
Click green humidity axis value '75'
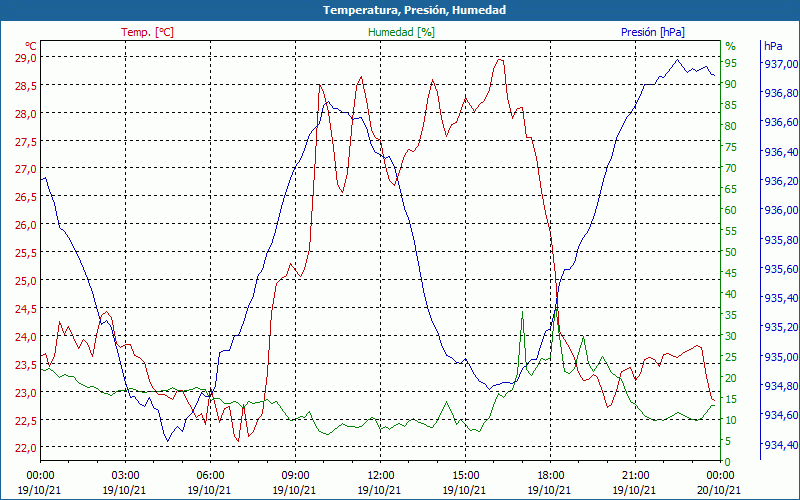tap(731, 147)
